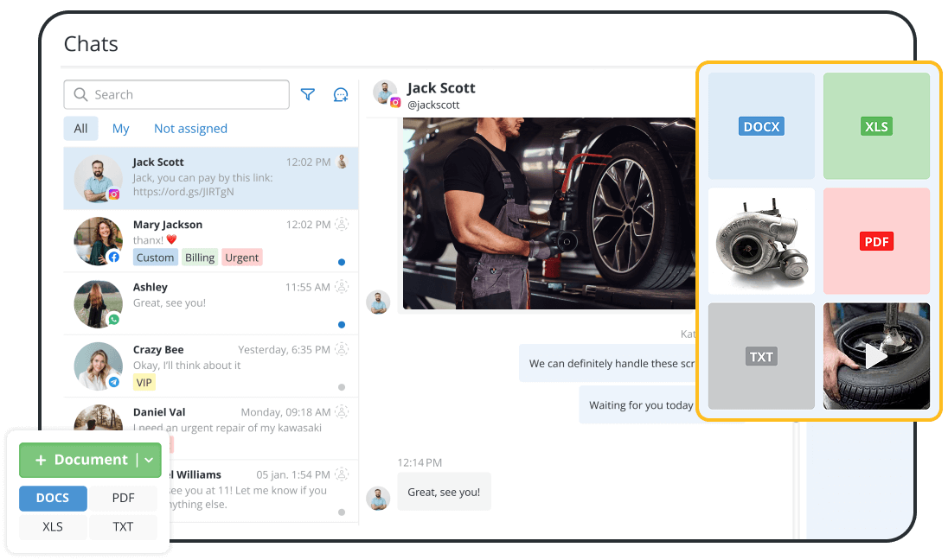Click the green Document button
Screen dimensions: 948x560
pyautogui.click(x=83, y=460)
